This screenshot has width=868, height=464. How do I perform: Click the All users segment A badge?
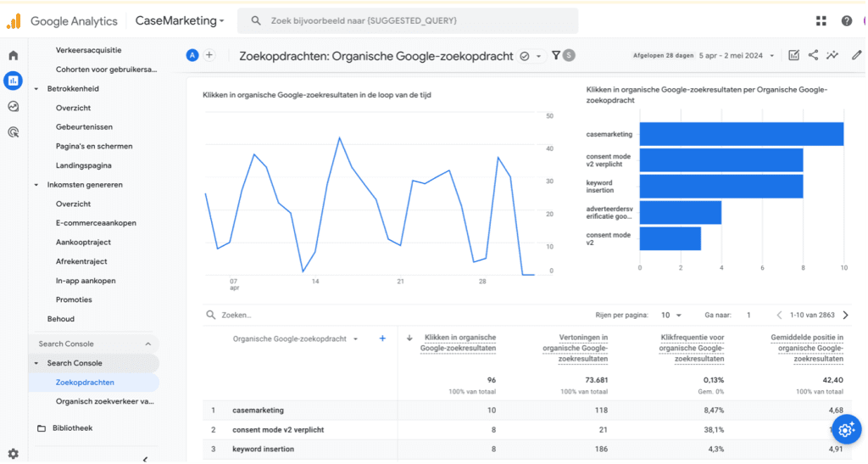(x=192, y=55)
